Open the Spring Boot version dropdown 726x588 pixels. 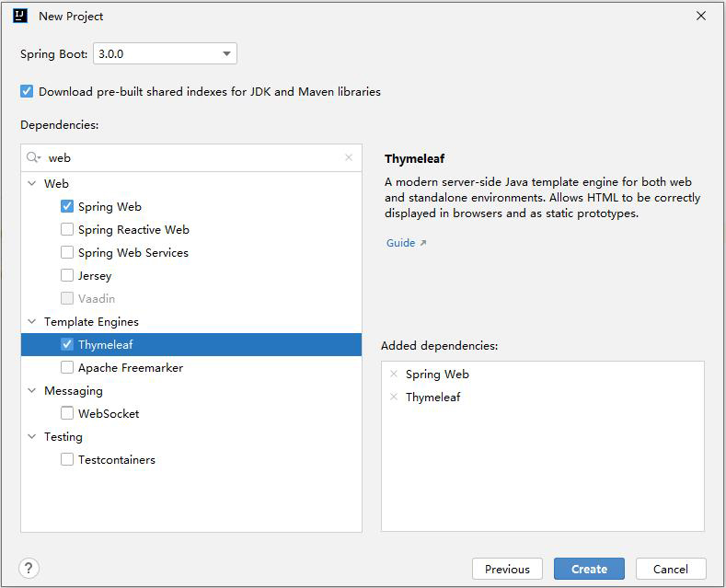click(x=165, y=53)
